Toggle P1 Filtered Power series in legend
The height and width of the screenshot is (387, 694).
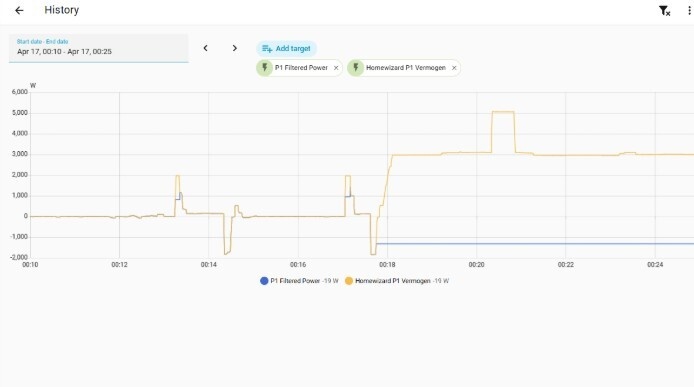click(x=299, y=281)
